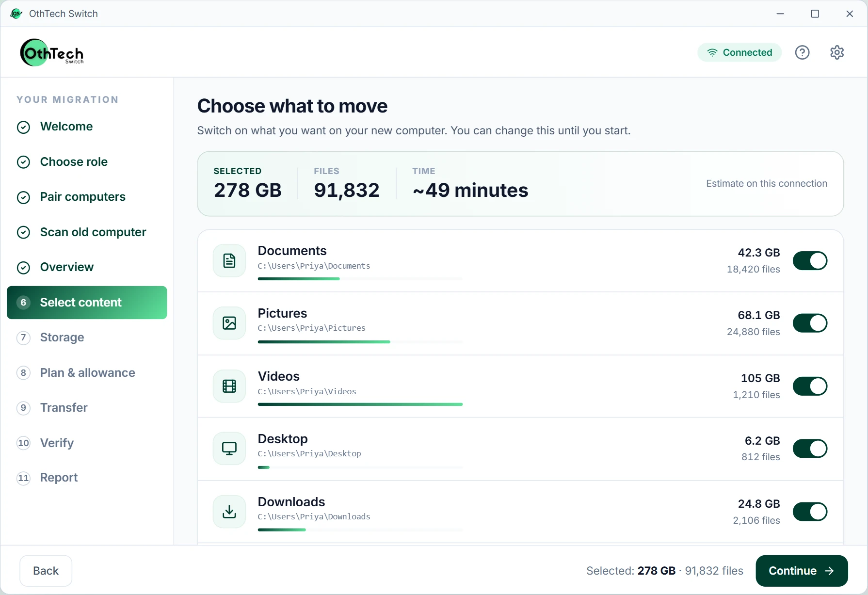Click the OthTech Switch logo

(x=52, y=52)
